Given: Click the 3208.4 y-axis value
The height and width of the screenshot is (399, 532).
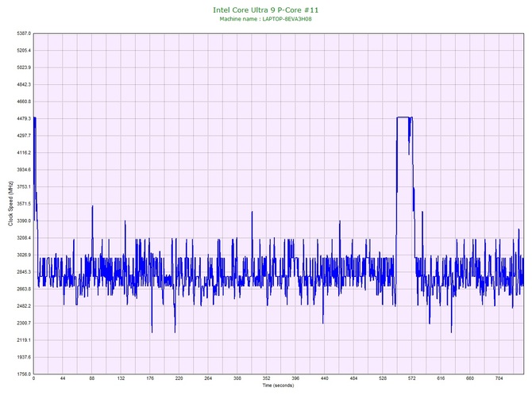Looking at the screenshot, I should click(x=24, y=238).
